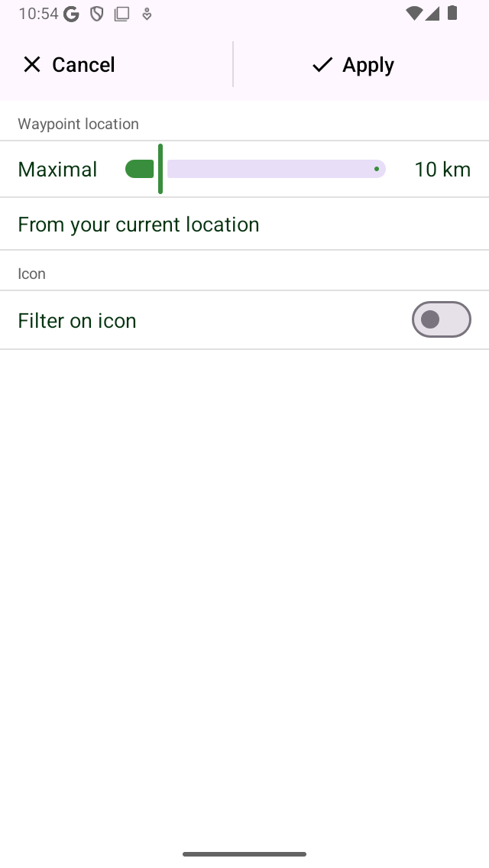Click the green distance slider thumb
489x868 pixels.
point(160,169)
